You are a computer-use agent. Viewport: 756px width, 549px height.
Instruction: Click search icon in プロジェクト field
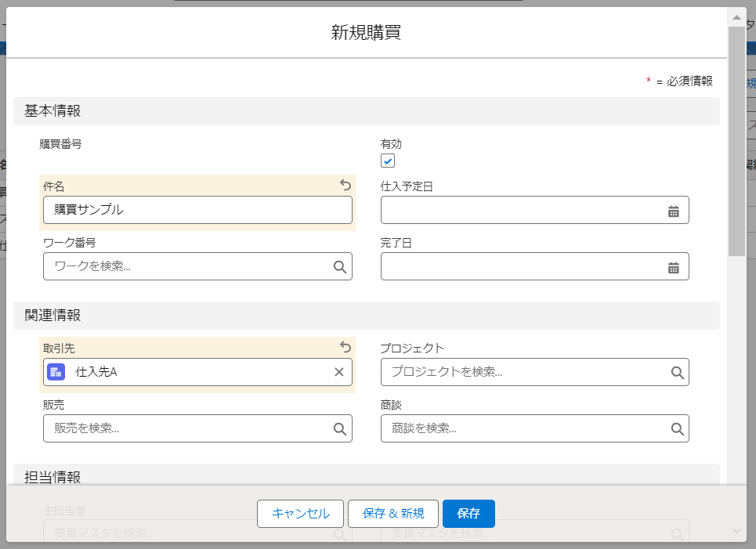point(677,373)
